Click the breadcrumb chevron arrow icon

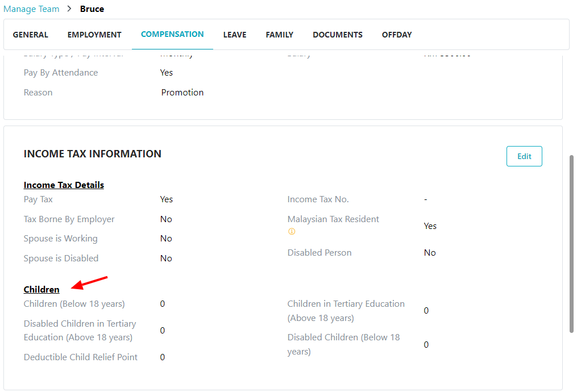[69, 9]
